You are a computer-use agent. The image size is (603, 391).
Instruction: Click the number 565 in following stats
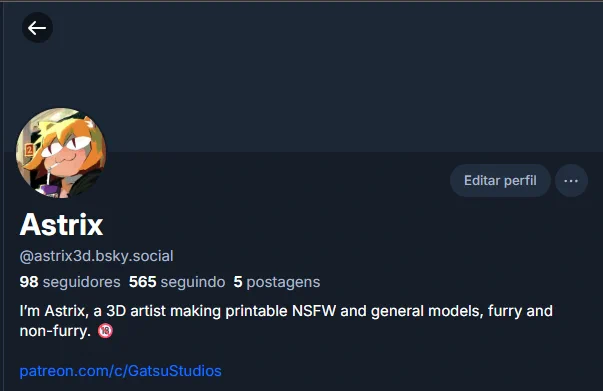[x=143, y=282]
